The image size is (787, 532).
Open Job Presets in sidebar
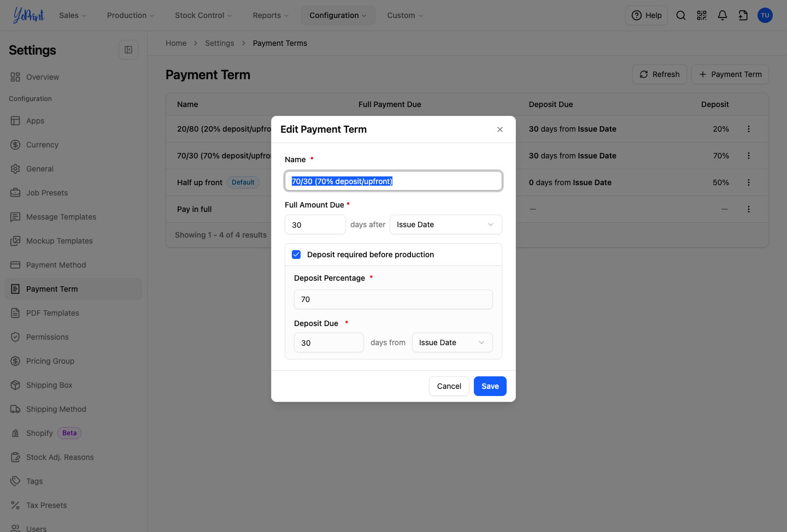coord(73,193)
